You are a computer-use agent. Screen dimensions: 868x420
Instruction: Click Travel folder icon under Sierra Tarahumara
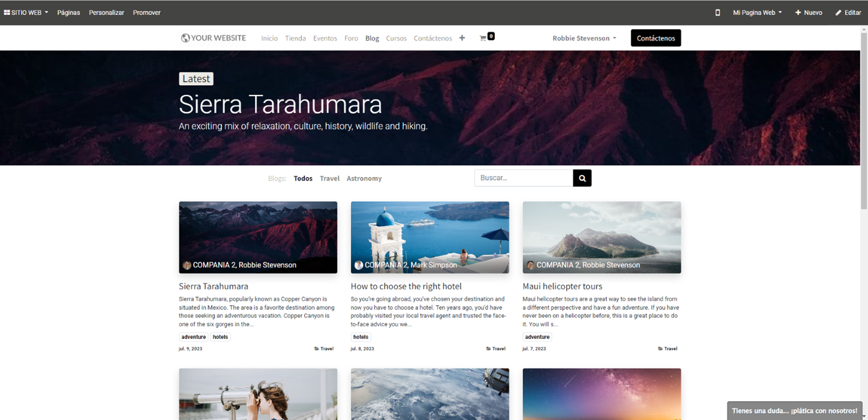[317, 349]
